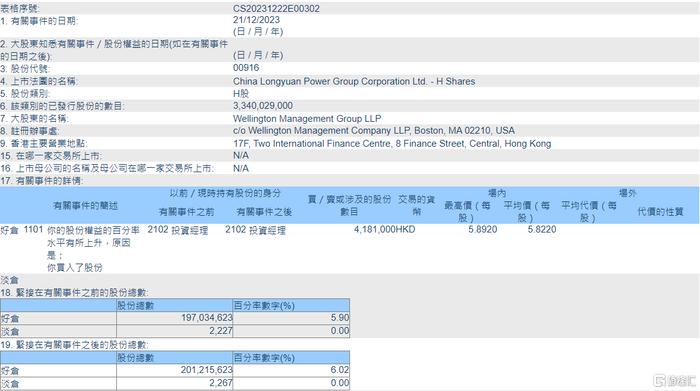
Task: Select the event date 21/12/2023
Action: pyautogui.click(x=256, y=20)
